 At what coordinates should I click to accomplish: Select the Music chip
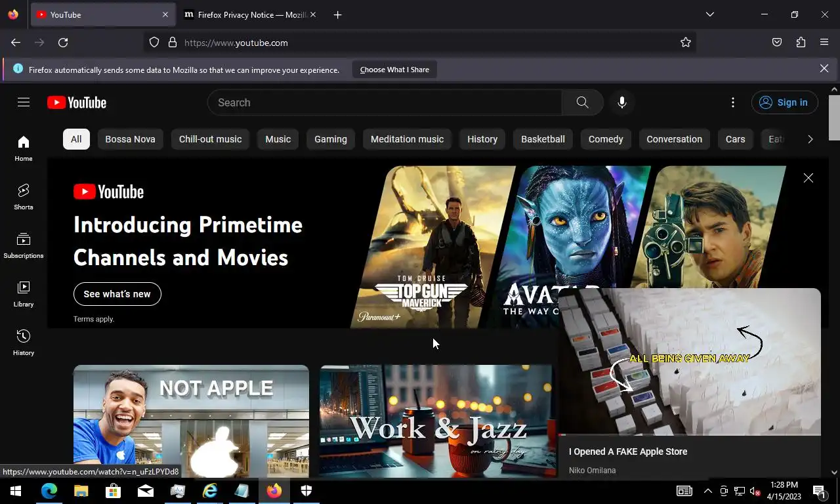tap(278, 139)
